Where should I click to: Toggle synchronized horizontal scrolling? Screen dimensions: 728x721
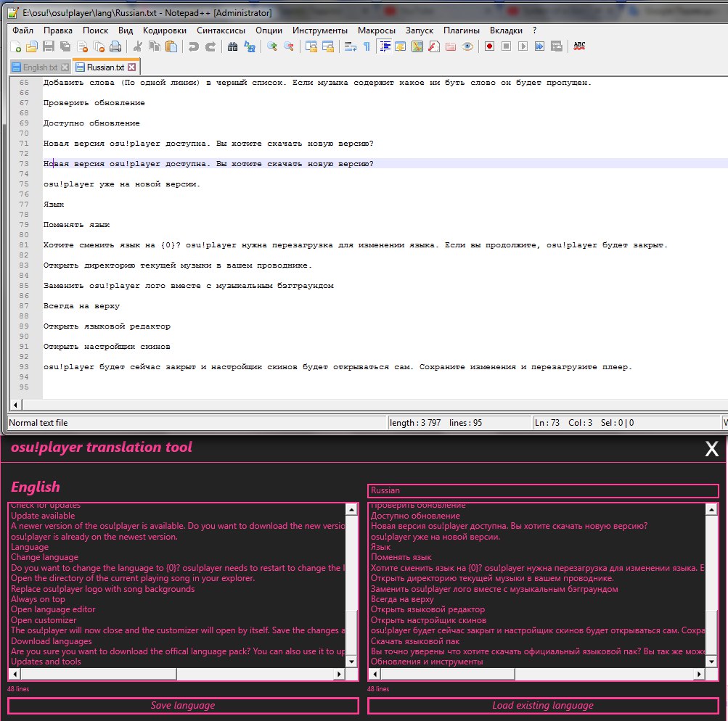point(328,46)
